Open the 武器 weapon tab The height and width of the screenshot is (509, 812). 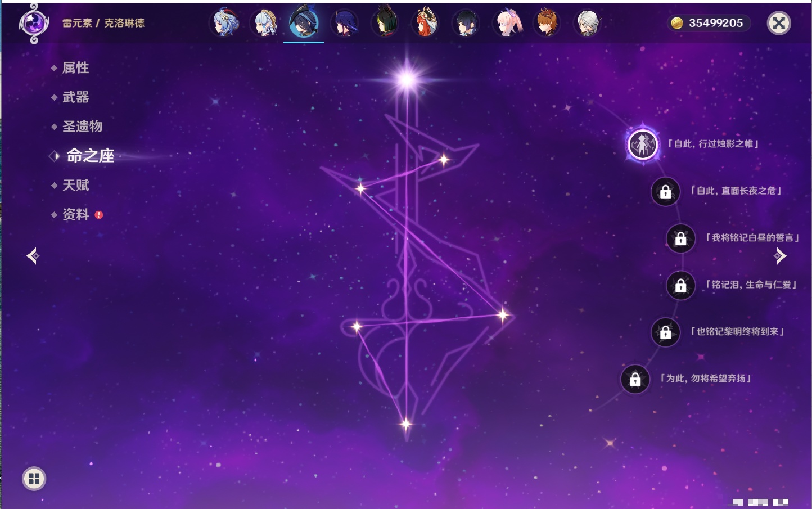point(75,97)
